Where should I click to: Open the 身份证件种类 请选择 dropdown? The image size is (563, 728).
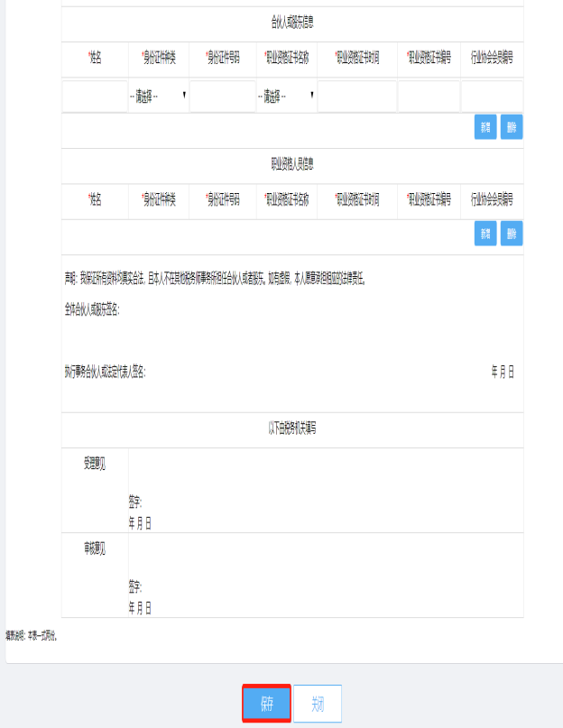[x=159, y=97]
